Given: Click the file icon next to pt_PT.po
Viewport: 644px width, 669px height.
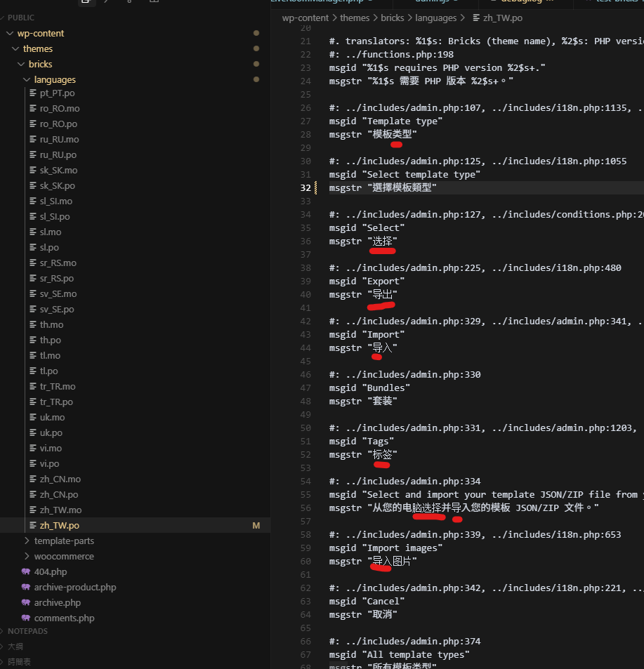Looking at the screenshot, I should tap(32, 93).
